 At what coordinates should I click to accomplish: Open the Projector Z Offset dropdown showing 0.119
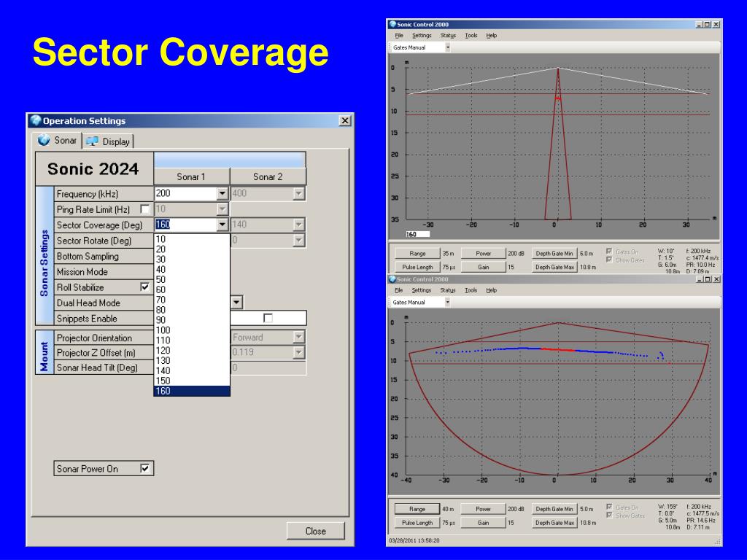click(298, 352)
